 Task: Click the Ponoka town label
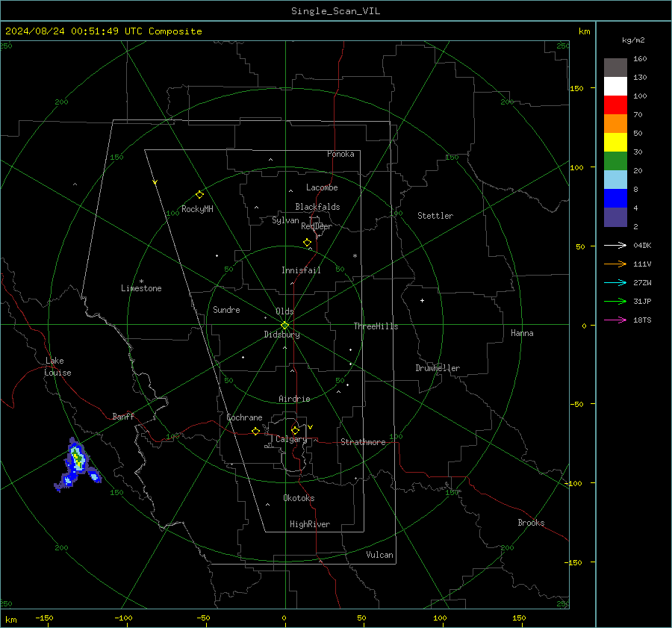[340, 154]
